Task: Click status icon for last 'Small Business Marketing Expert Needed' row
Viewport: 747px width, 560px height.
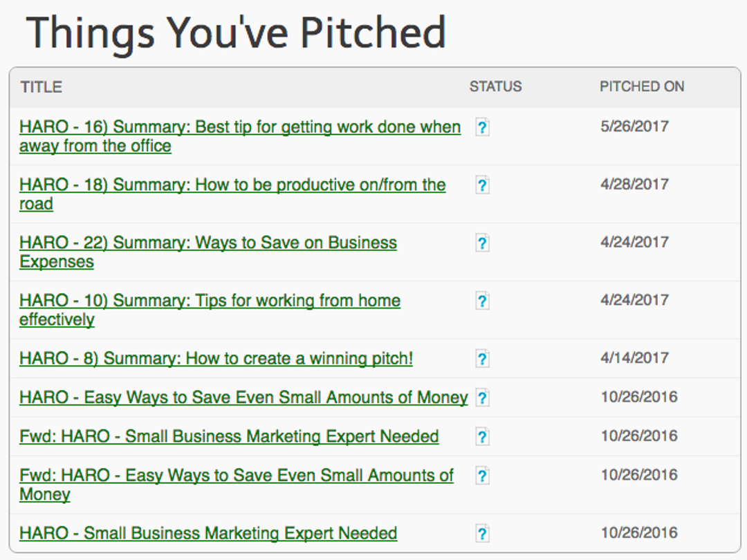Action: (482, 534)
